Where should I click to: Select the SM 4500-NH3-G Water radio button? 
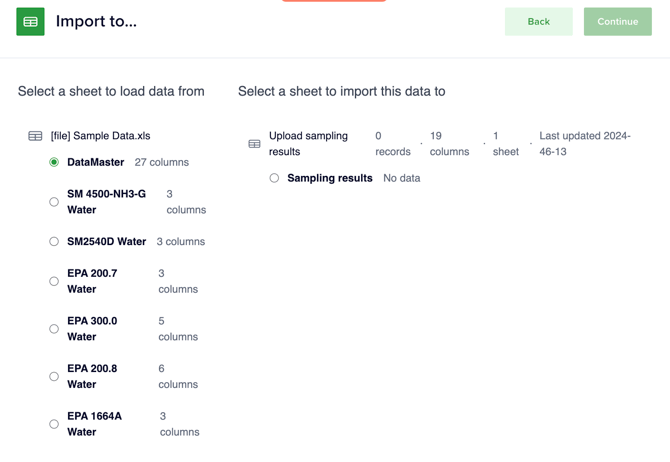(54, 202)
